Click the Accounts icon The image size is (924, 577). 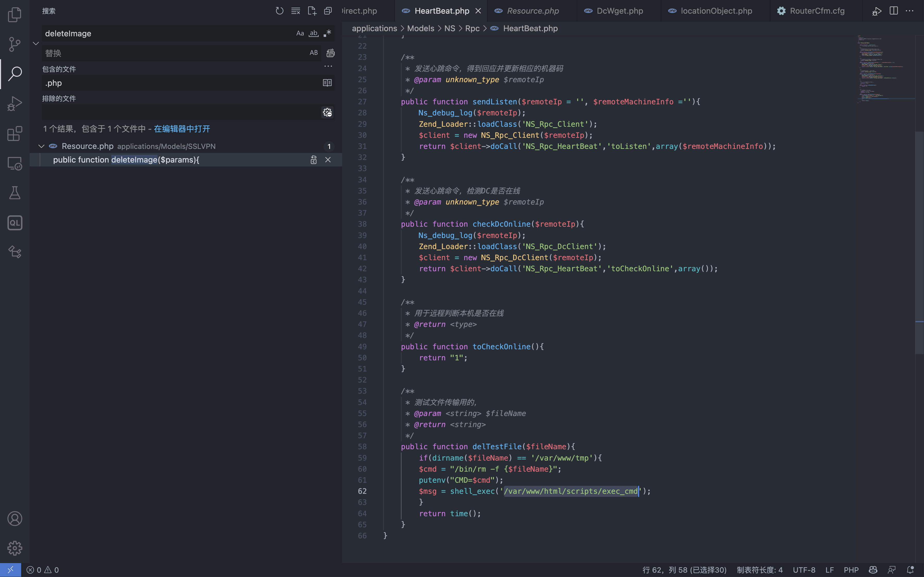[14, 519]
